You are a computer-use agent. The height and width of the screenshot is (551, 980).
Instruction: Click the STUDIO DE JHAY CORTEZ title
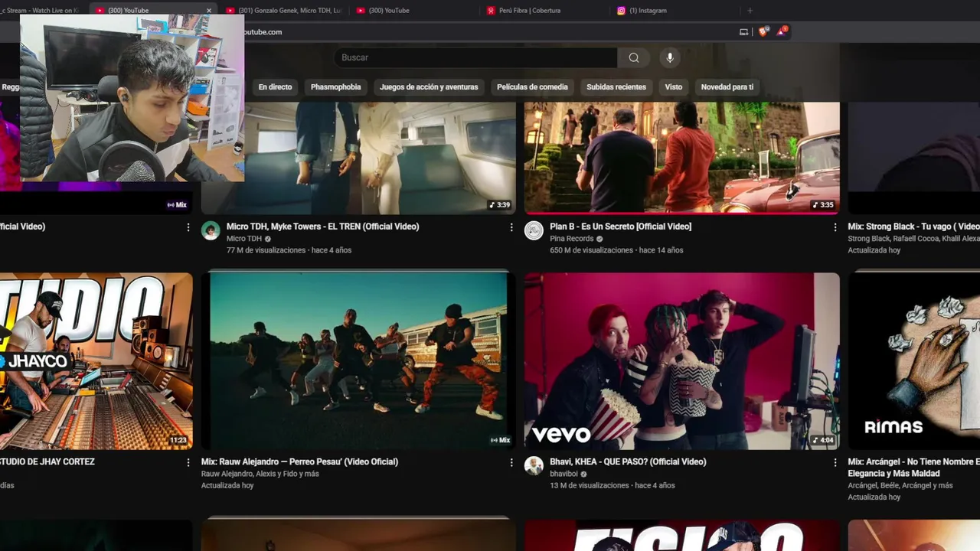click(x=47, y=461)
